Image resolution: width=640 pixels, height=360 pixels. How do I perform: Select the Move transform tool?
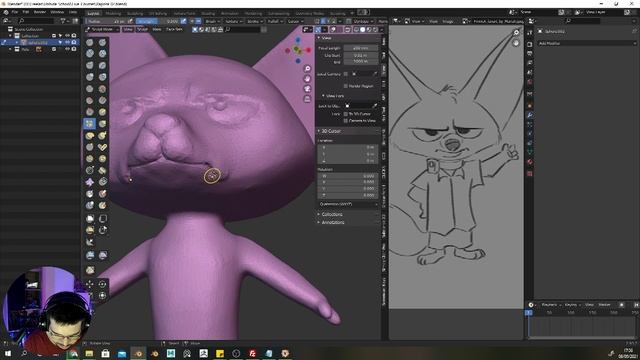(90, 284)
